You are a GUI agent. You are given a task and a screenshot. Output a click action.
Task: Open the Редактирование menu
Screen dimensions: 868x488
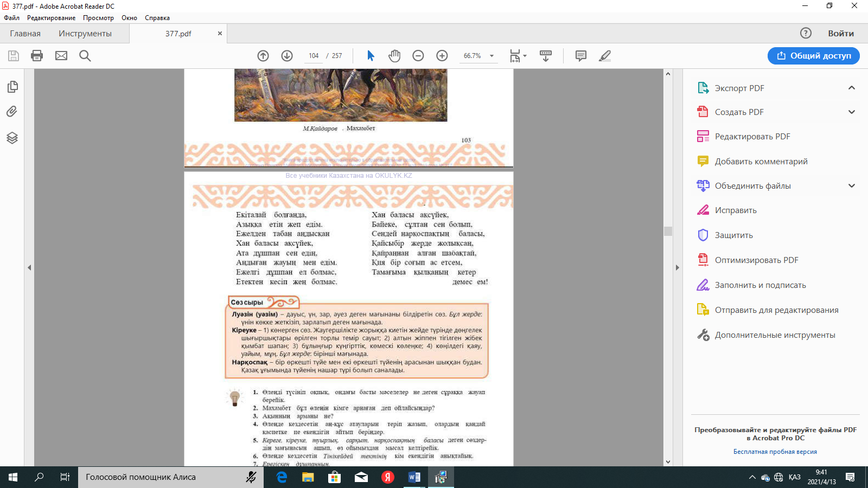52,18
